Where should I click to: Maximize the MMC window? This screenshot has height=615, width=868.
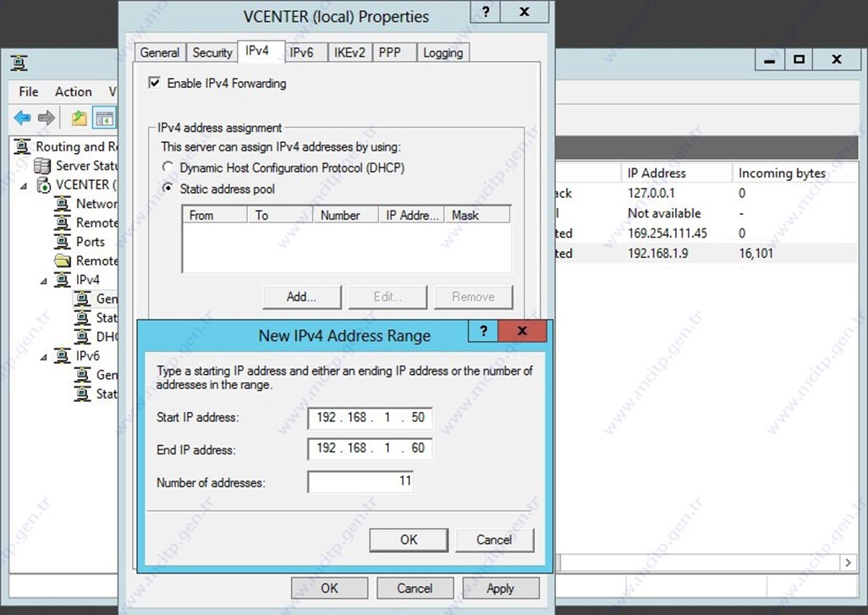tap(799, 59)
